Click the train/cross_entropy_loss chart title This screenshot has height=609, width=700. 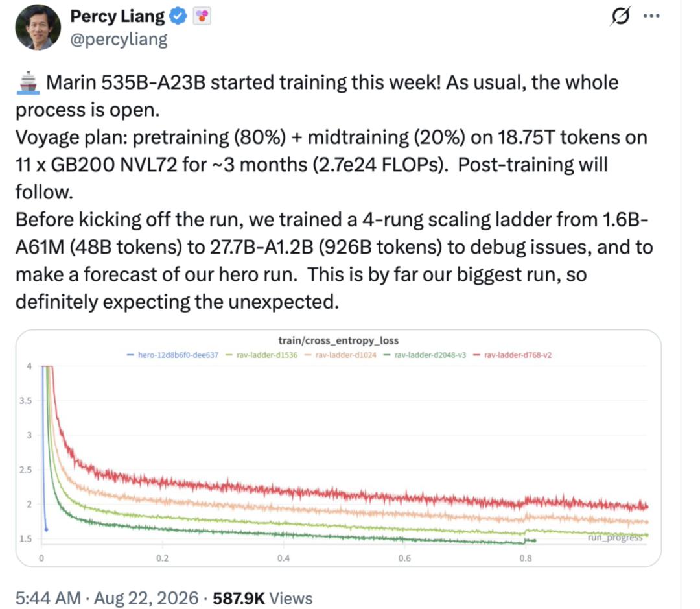coord(338,340)
